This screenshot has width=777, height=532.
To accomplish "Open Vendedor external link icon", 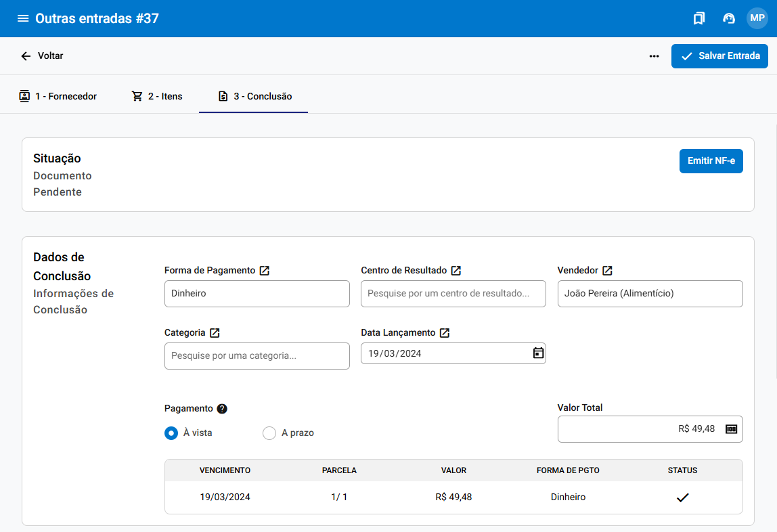I will [x=607, y=271].
